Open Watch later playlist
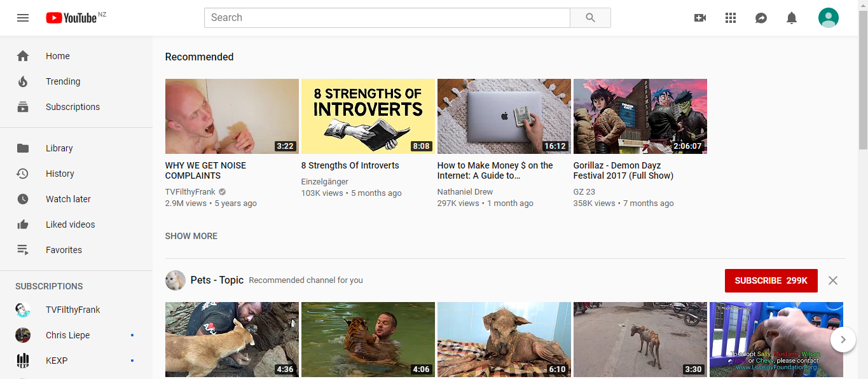 tap(68, 199)
